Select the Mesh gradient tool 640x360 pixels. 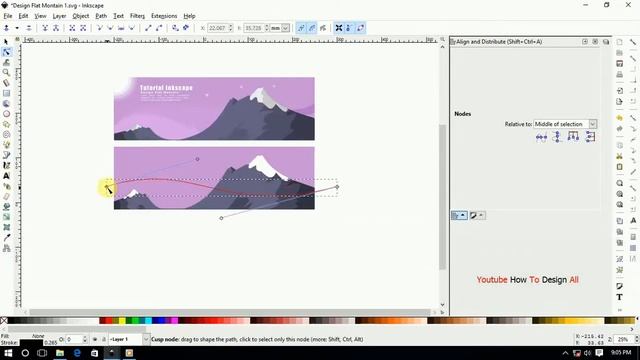(x=6, y=227)
